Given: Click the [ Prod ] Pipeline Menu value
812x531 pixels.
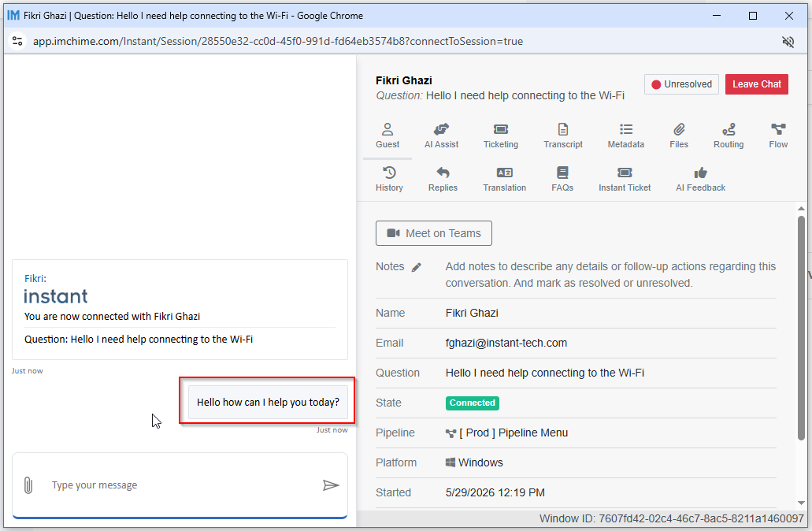Looking at the screenshot, I should 507,433.
